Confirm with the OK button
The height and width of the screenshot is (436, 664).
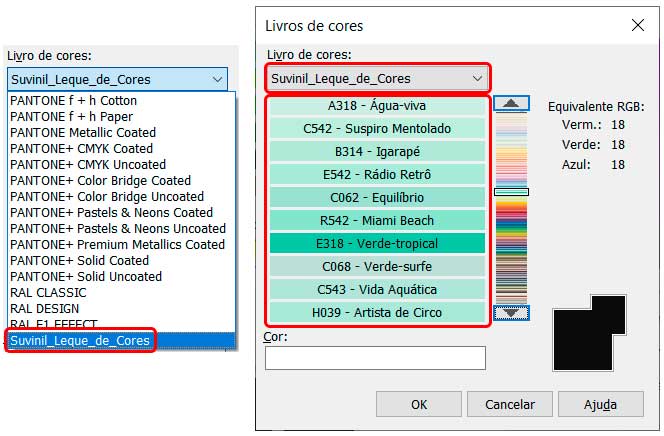pyautogui.click(x=419, y=404)
